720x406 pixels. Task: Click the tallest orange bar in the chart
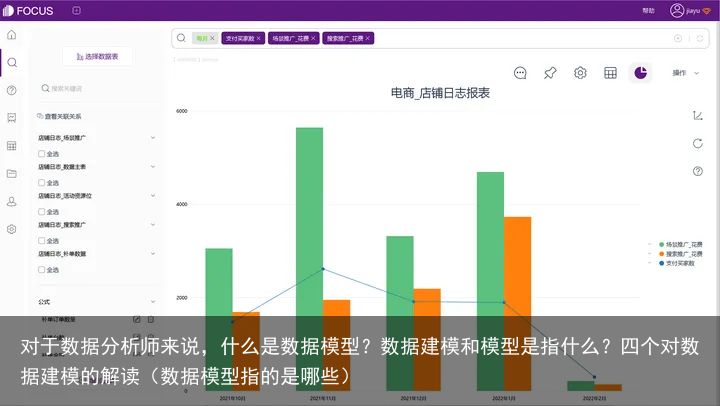click(518, 304)
